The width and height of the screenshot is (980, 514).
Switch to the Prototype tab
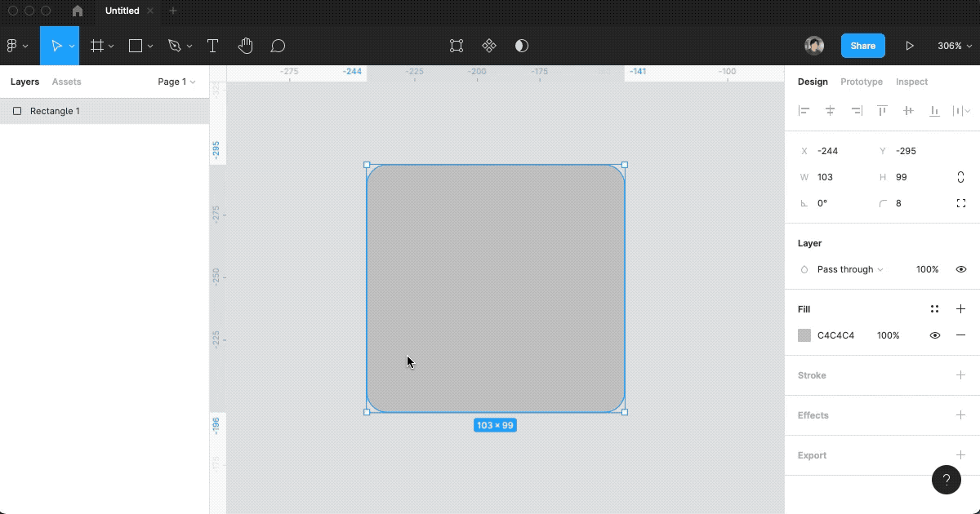click(x=861, y=82)
